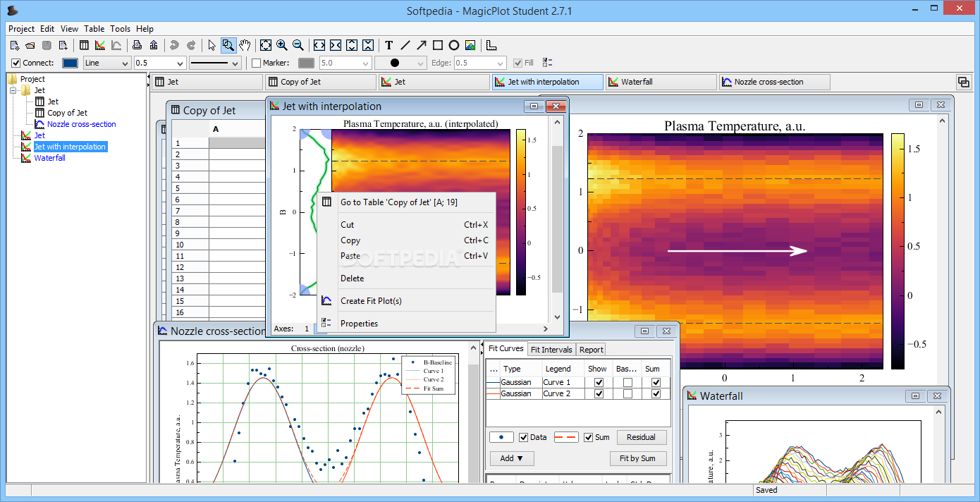Collapse the Jet folder in project tree

click(x=13, y=90)
